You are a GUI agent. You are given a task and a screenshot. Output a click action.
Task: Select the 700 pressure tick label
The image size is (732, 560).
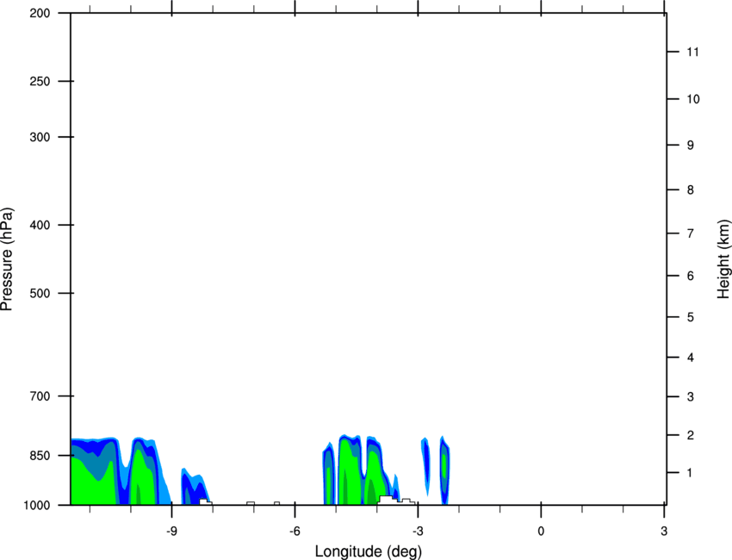pos(40,396)
